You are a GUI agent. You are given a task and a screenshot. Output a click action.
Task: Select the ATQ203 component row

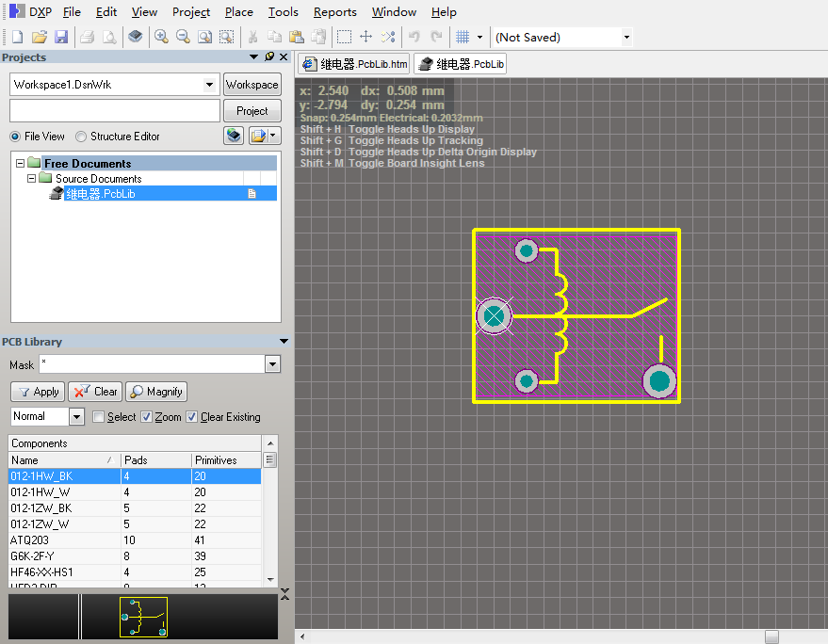pyautogui.click(x=135, y=540)
